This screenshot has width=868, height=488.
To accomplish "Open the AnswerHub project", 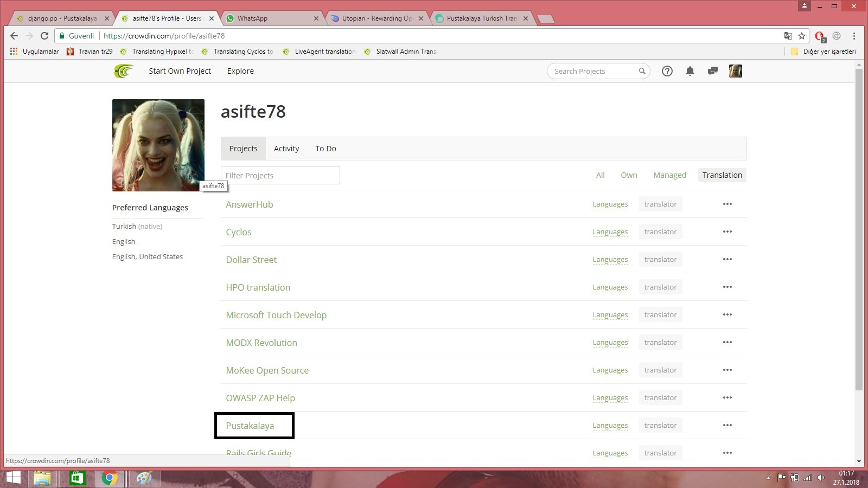I will pos(250,204).
